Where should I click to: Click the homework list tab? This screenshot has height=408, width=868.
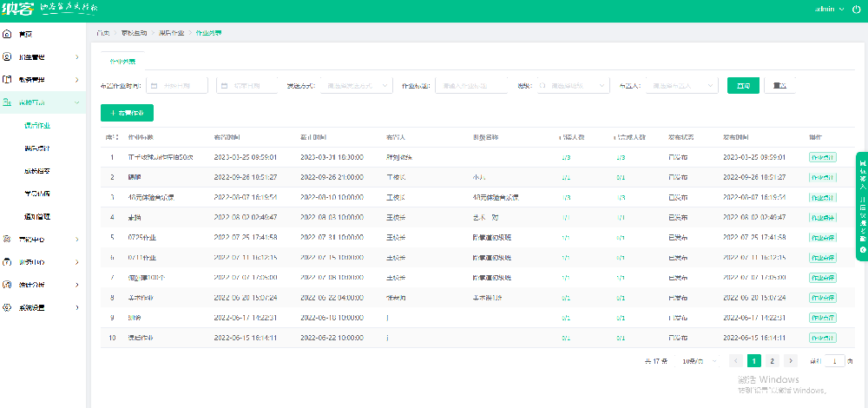122,62
